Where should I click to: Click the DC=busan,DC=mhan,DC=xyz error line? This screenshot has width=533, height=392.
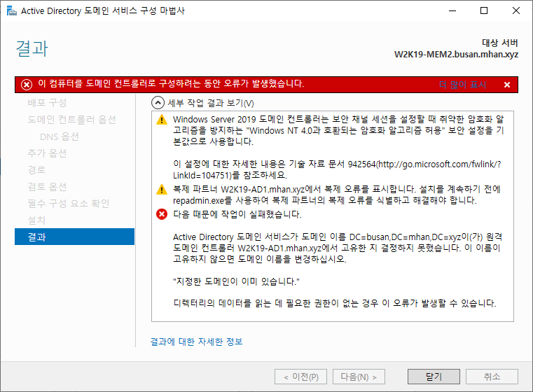338,237
